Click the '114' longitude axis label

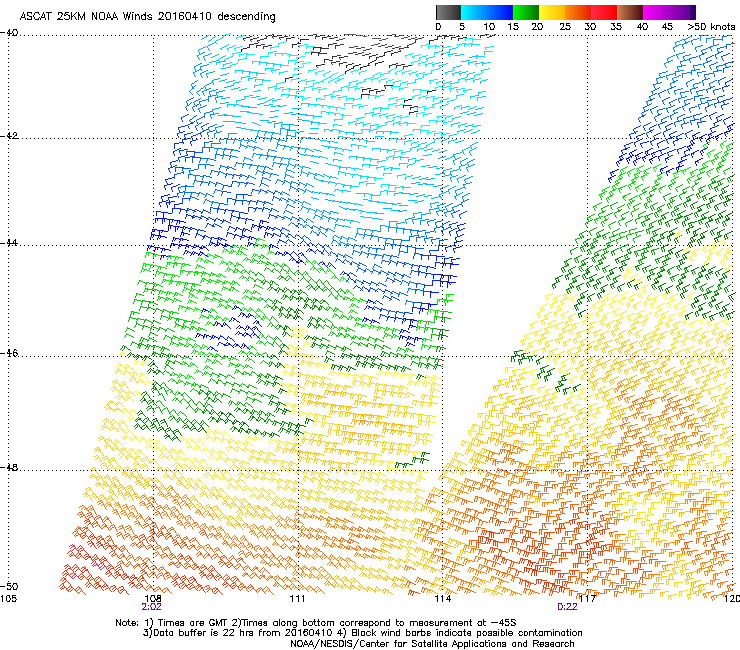[x=442, y=599]
